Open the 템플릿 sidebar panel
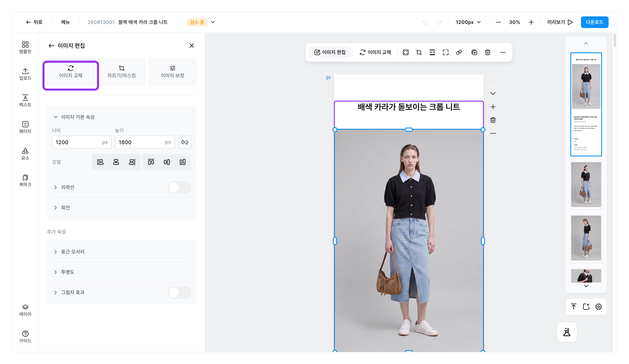 pos(25,47)
